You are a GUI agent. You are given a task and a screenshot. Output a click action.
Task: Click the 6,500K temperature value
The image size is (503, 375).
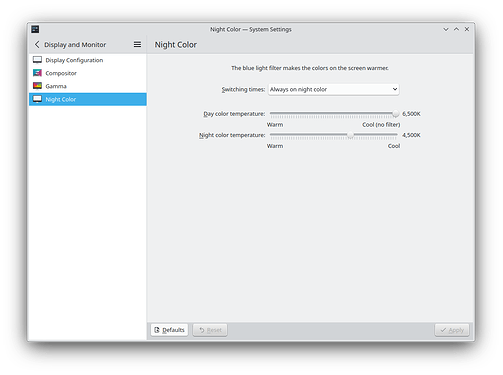(x=411, y=114)
